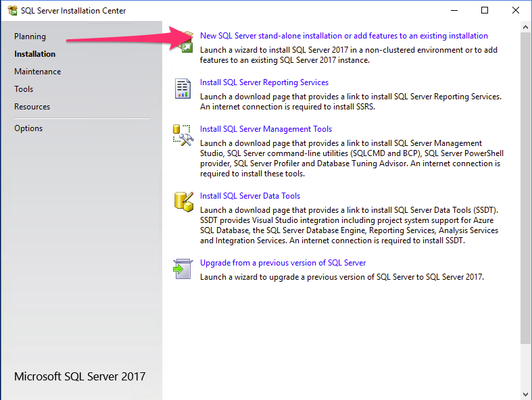Maximize the Installation Center window
This screenshot has width=532, height=400.
pyautogui.click(x=485, y=11)
